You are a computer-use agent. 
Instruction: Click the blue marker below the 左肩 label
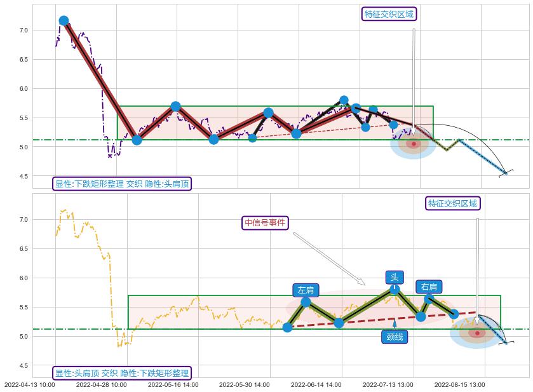(306, 302)
